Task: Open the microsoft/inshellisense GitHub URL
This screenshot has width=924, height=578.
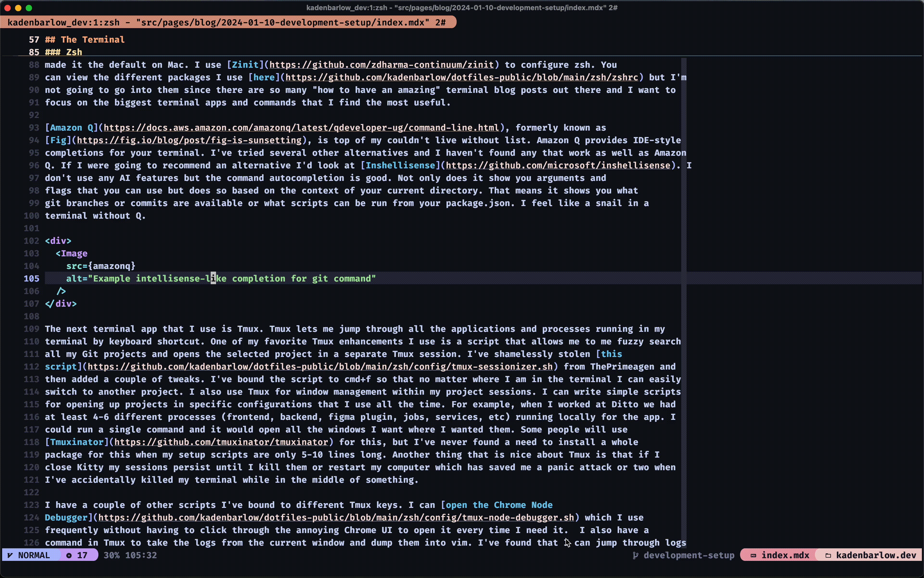Action: coord(558,166)
